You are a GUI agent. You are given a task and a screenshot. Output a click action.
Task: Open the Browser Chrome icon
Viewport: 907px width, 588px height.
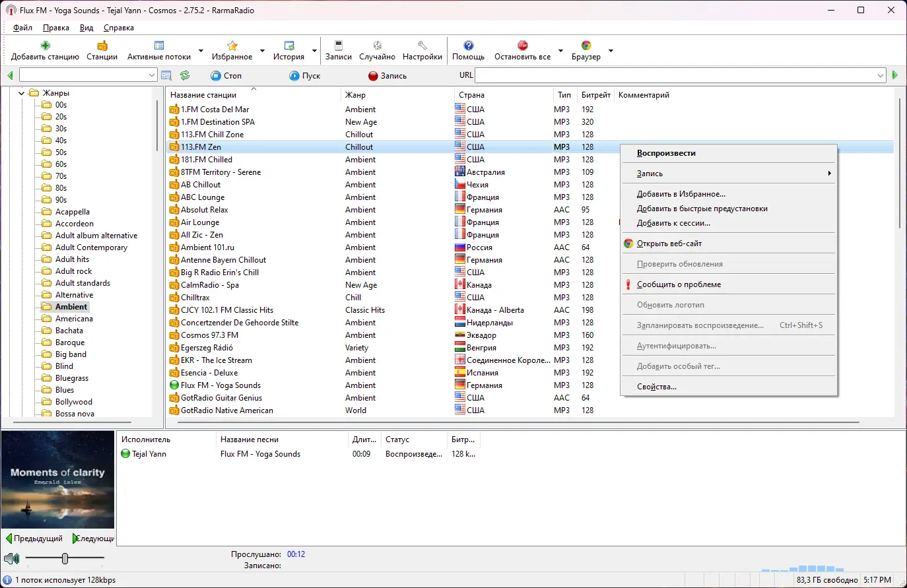pos(586,46)
